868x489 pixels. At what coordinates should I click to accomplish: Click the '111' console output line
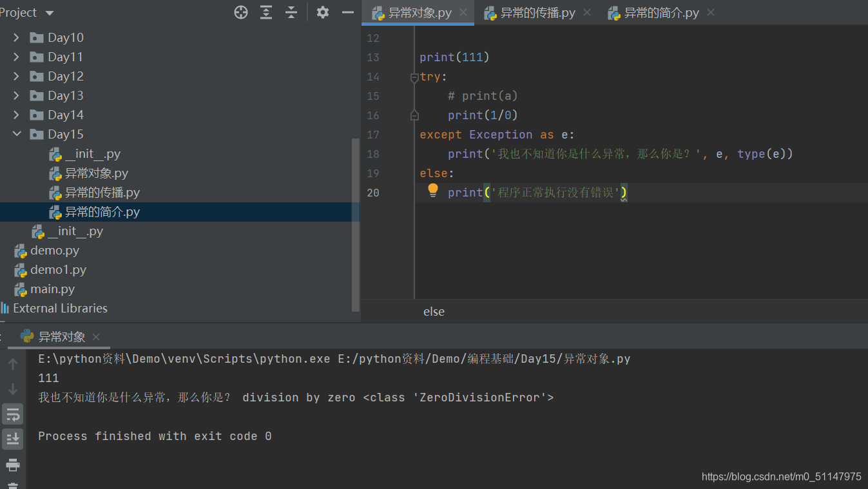coord(48,378)
